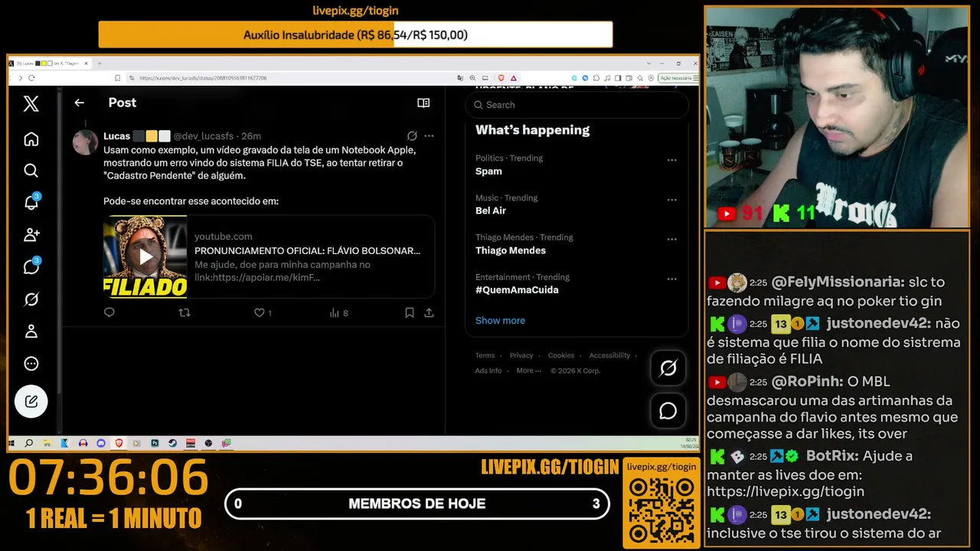Open Chat messages icon in X sidebar
Viewport: 980px width, 551px height.
tap(31, 266)
